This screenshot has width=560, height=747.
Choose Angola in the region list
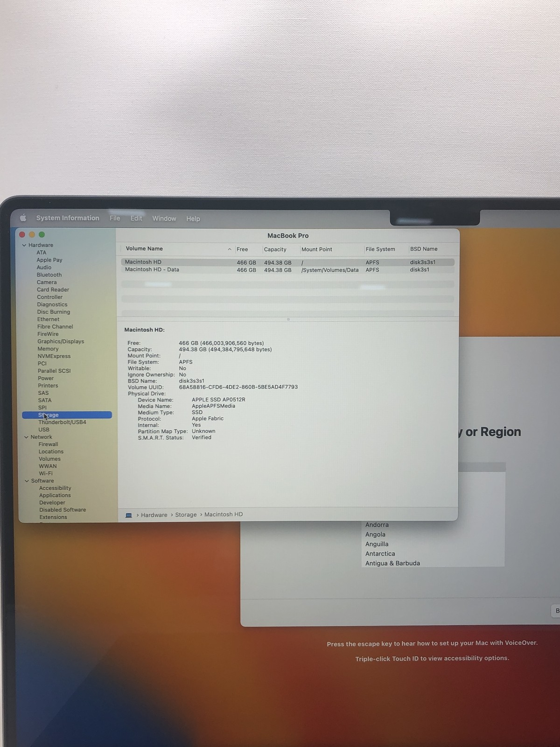pyautogui.click(x=375, y=535)
